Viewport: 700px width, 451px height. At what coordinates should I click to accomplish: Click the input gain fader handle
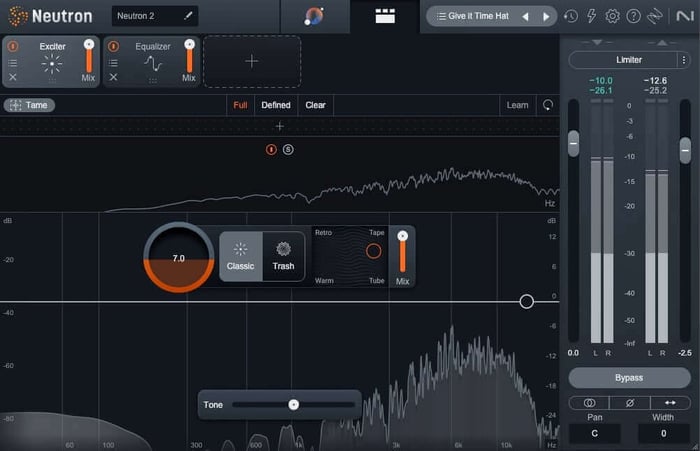pyautogui.click(x=573, y=143)
